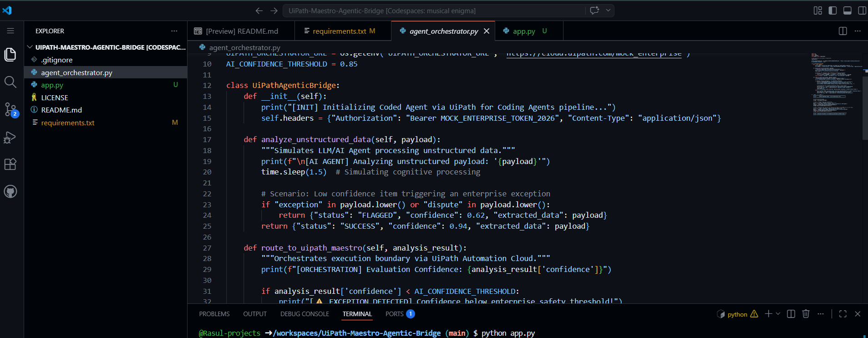Open terminal panel more actions menu
This screenshot has width=868, height=338.
[x=821, y=314]
